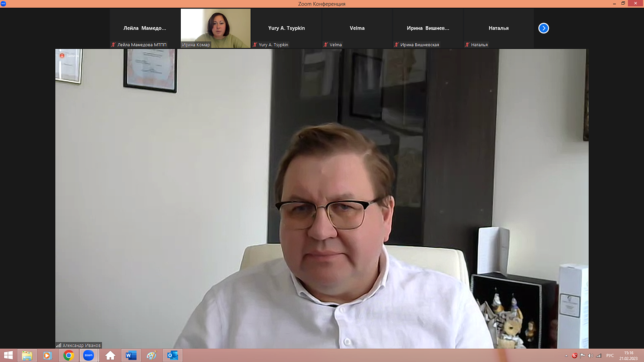The image size is (644, 362).
Task: Open File Explorer from the taskbar
Action: click(x=27, y=355)
